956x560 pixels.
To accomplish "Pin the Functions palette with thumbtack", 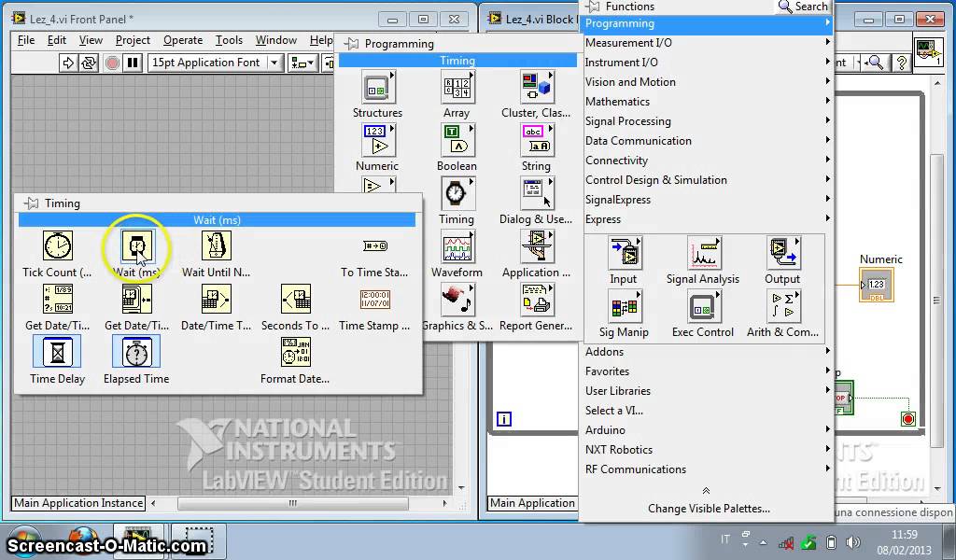I will click(592, 7).
